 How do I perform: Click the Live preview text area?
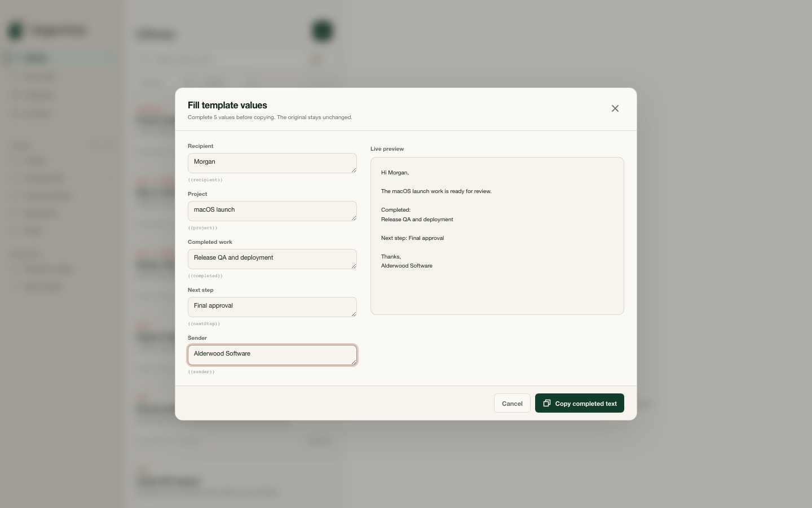[x=497, y=236]
